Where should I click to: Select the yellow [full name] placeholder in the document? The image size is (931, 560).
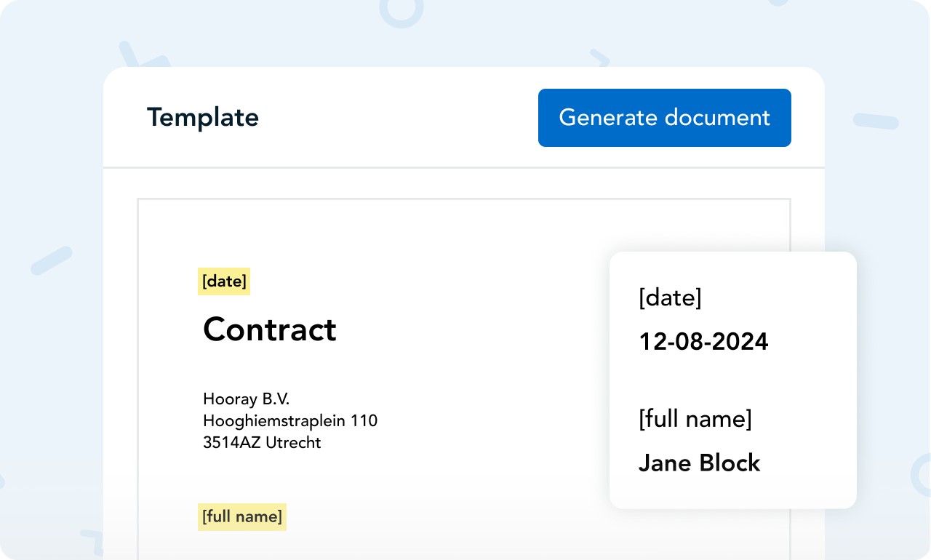pos(242,517)
